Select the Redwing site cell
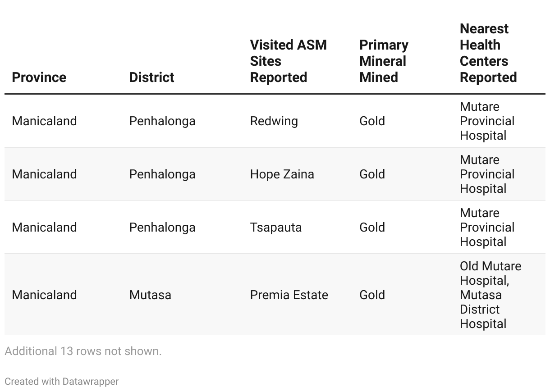Image resolution: width=550 pixels, height=392 pixels. tap(274, 121)
